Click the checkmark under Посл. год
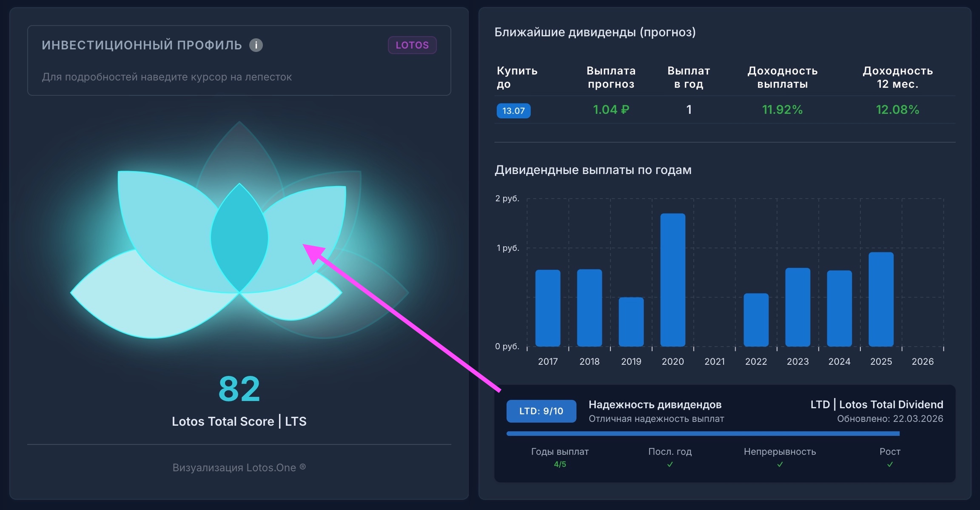 [670, 464]
